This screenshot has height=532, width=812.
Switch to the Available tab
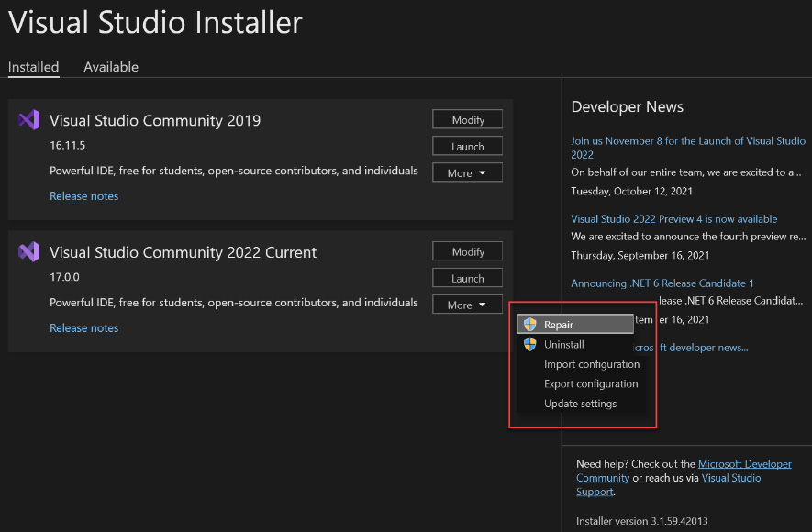(x=111, y=67)
